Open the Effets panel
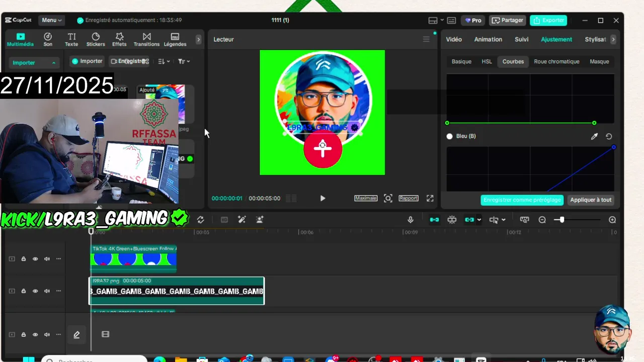This screenshot has height=362, width=644. coord(119,40)
